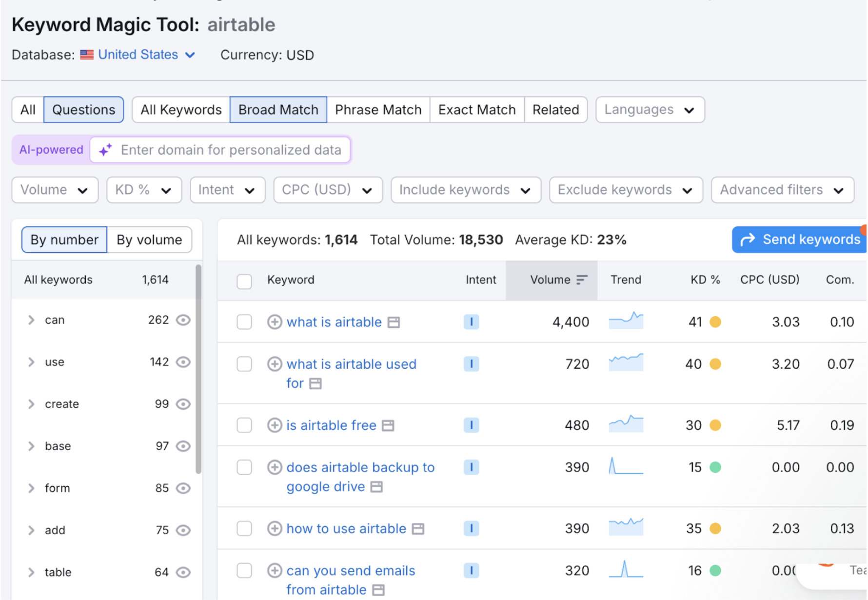The height and width of the screenshot is (600, 868).
Task: Expand the 'use' keyword group
Action: 31,362
